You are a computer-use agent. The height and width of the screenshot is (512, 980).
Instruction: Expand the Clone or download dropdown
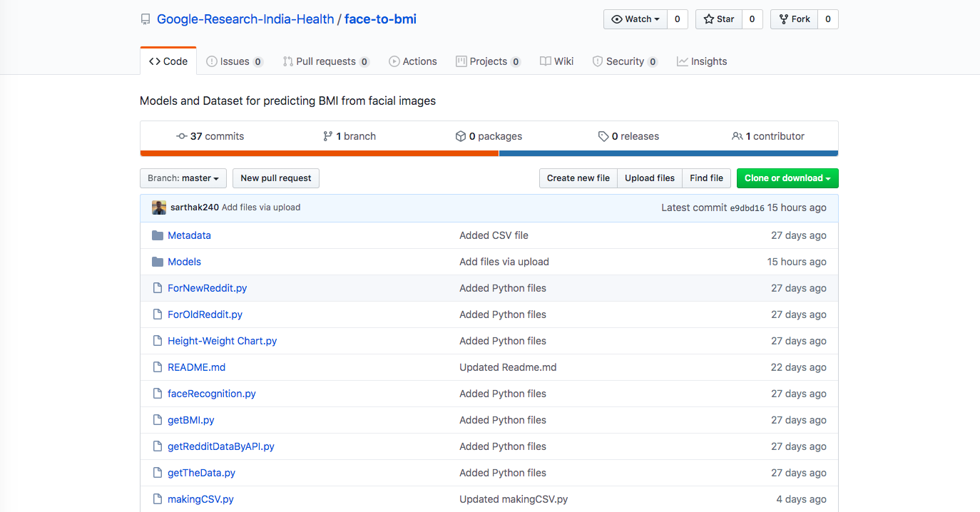tap(787, 178)
